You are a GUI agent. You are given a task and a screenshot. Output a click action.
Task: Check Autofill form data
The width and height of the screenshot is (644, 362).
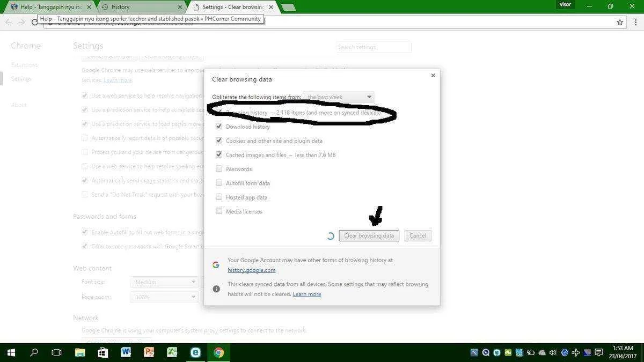219,183
